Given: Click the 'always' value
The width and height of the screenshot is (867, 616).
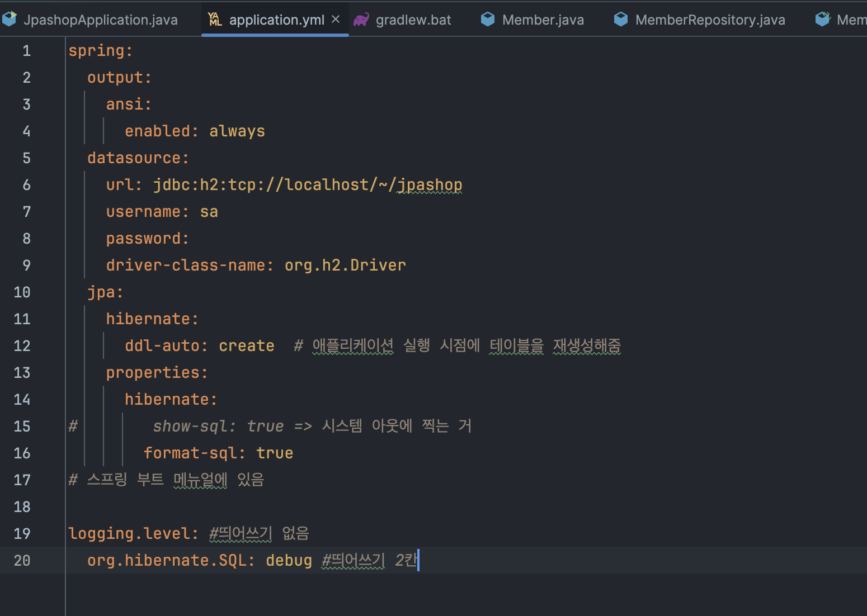Looking at the screenshot, I should [x=237, y=131].
